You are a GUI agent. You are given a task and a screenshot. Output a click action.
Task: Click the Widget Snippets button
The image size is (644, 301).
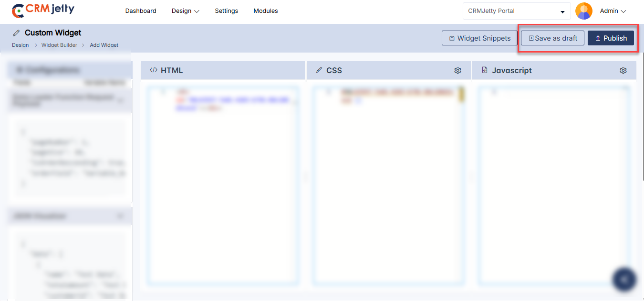479,38
